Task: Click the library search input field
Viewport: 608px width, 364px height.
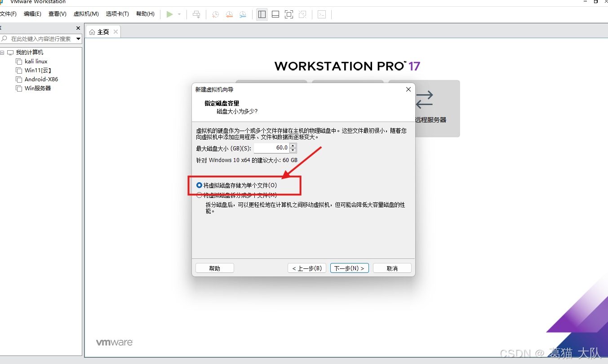Action: 41,39
